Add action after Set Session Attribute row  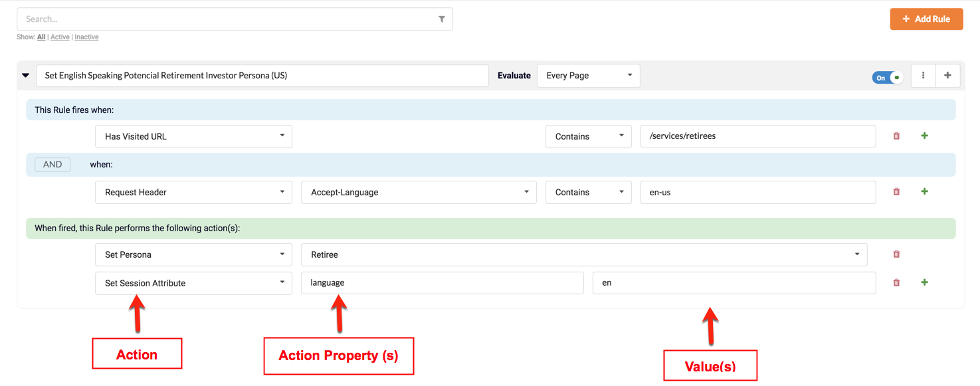click(x=924, y=282)
